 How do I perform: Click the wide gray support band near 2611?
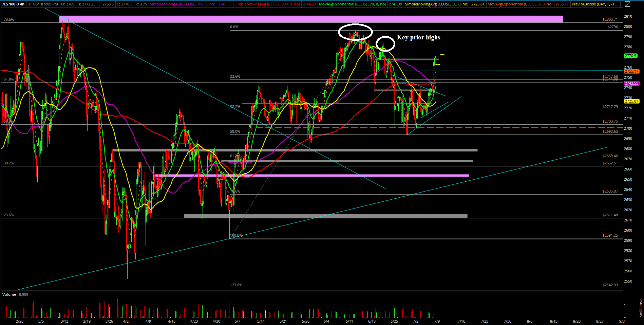326,216
